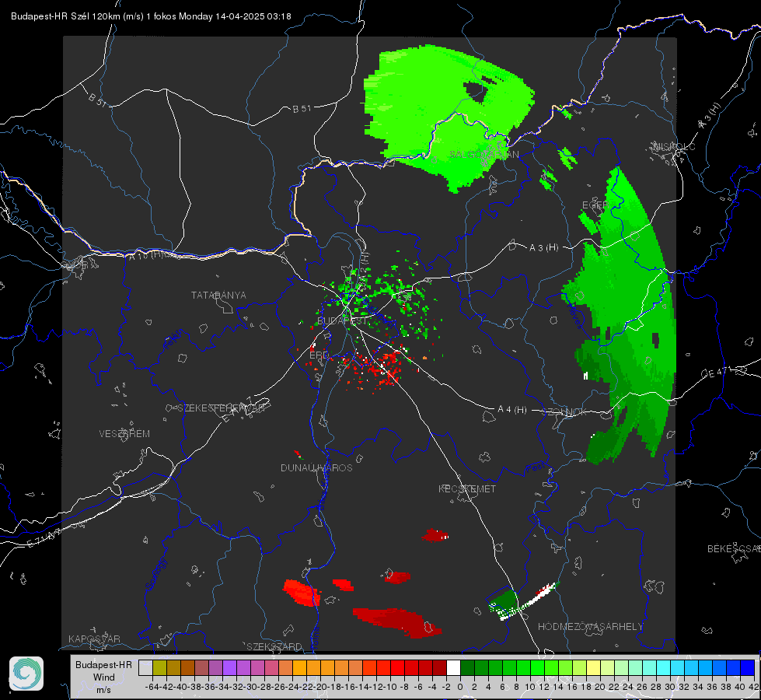Click the SZEKSZÁRD city label
This screenshot has width=761, height=700.
[x=274, y=646]
